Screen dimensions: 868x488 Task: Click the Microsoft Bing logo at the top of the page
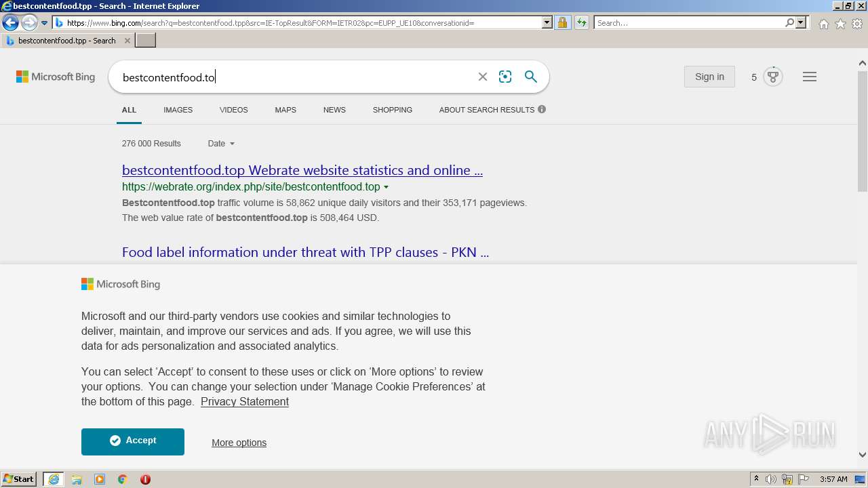[x=56, y=77]
